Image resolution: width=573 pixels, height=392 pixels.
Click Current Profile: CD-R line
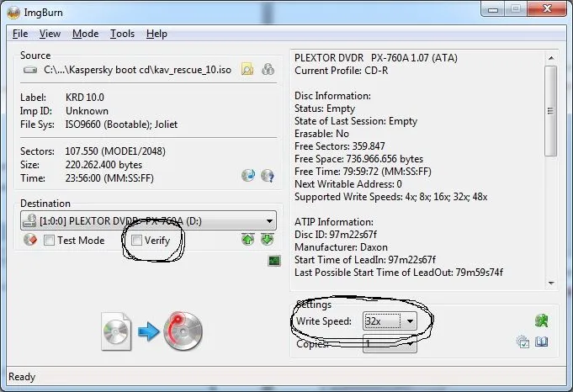(342, 70)
